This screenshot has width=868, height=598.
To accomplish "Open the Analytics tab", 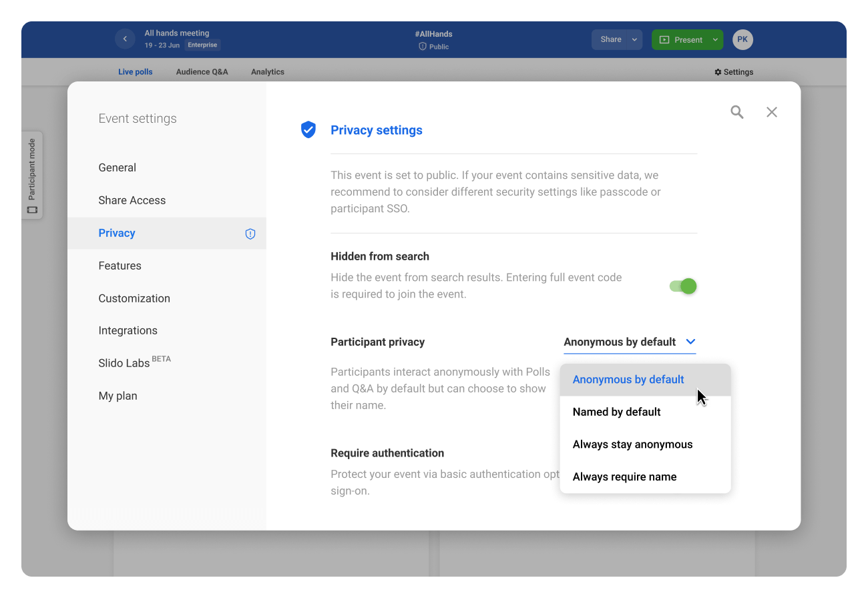I will [x=267, y=72].
